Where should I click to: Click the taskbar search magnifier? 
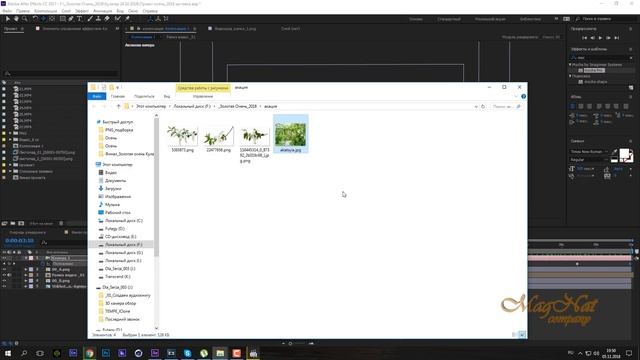coord(24,353)
